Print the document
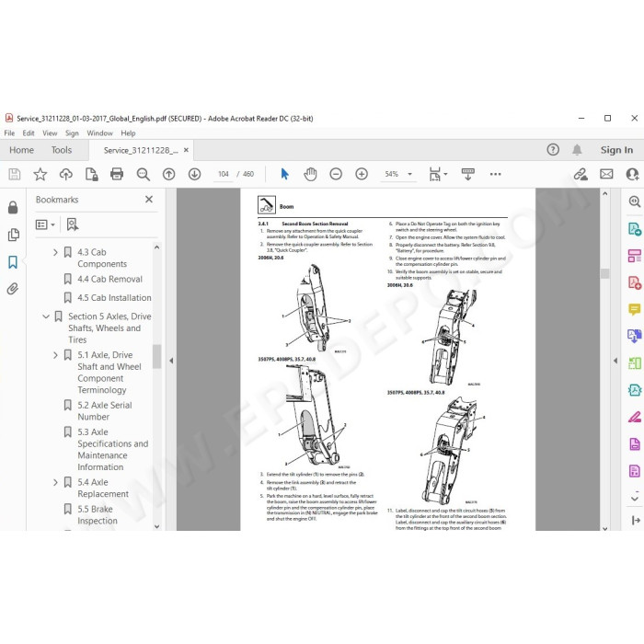Image resolution: width=644 pixels, height=644 pixels. (x=117, y=174)
